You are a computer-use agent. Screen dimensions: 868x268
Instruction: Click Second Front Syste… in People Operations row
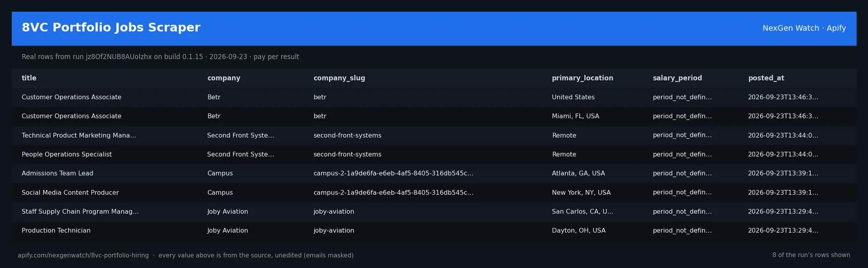click(241, 154)
